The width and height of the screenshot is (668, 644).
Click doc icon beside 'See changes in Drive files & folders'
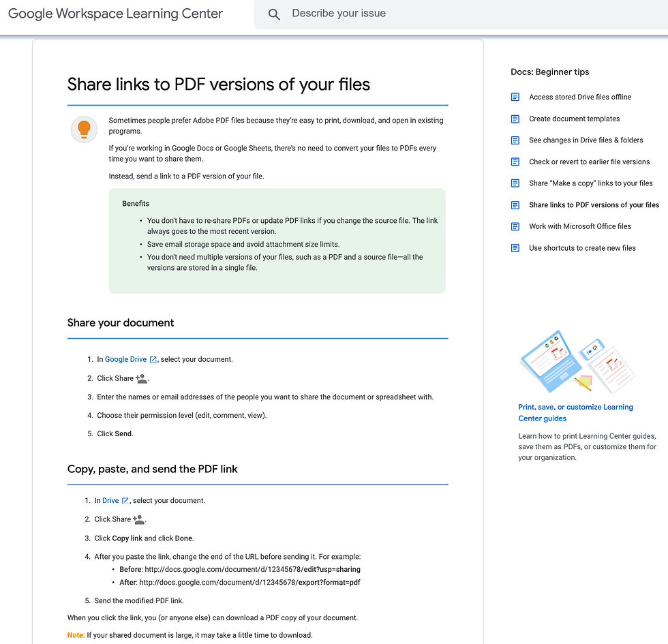click(515, 140)
